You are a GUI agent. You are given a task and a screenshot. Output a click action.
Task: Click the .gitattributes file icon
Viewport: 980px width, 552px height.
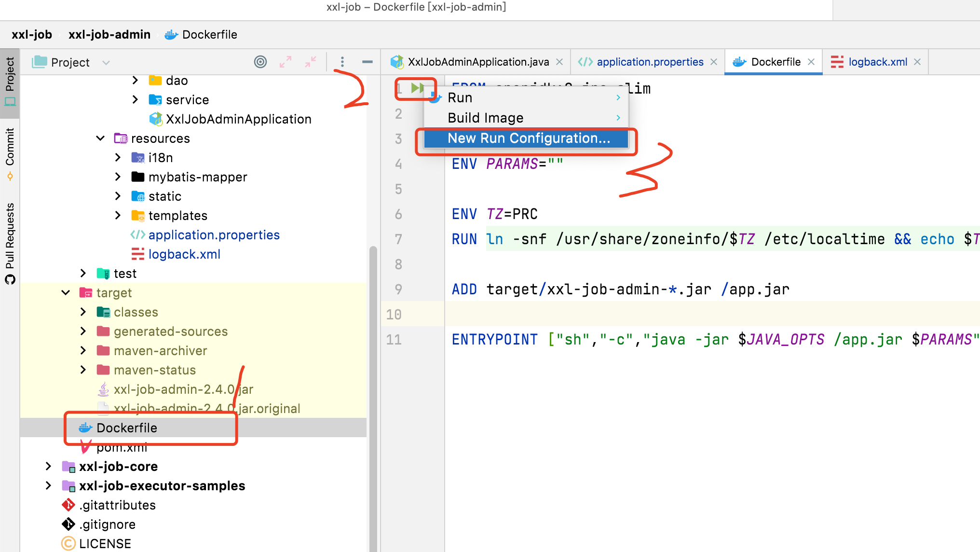68,505
